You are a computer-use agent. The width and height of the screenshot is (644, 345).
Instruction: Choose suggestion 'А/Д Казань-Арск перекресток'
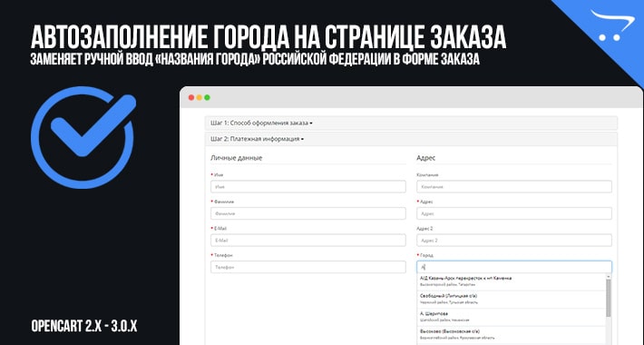pos(512,281)
